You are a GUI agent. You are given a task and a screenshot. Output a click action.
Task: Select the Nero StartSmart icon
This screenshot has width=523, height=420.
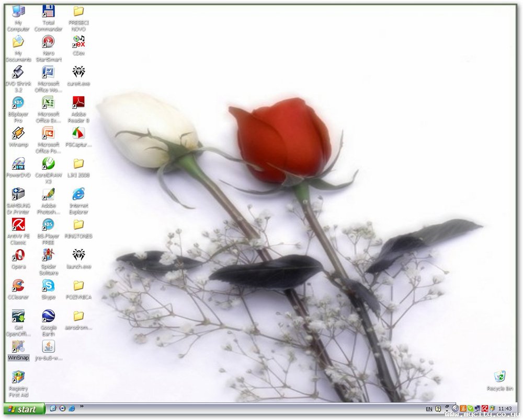[48, 49]
